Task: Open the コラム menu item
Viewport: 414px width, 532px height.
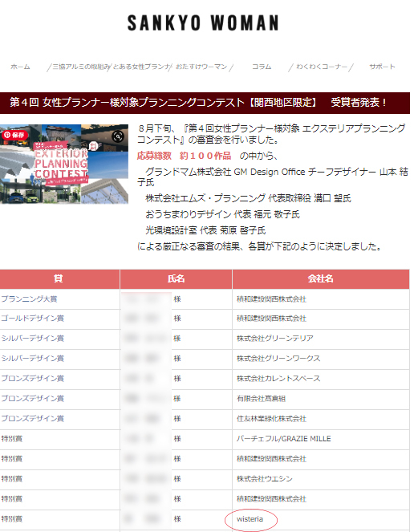Action: (x=262, y=67)
